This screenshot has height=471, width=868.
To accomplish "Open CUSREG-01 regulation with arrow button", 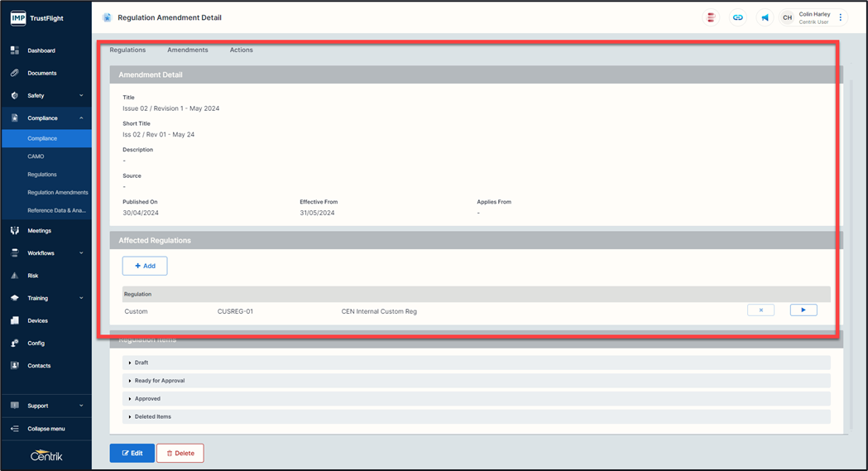I will point(803,310).
